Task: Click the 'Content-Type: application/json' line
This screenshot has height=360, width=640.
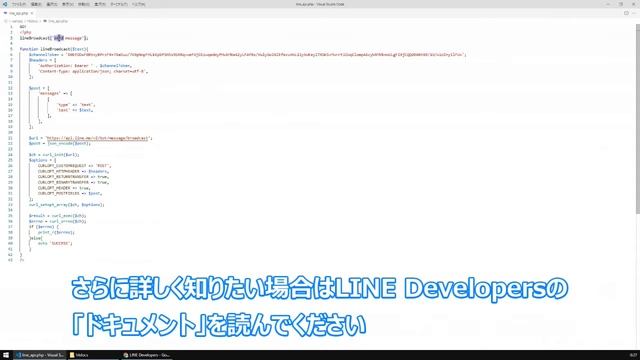Action: click(93, 71)
